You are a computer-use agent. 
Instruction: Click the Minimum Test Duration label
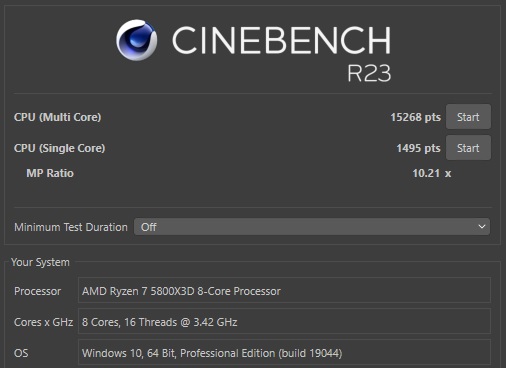pyautogui.click(x=71, y=227)
